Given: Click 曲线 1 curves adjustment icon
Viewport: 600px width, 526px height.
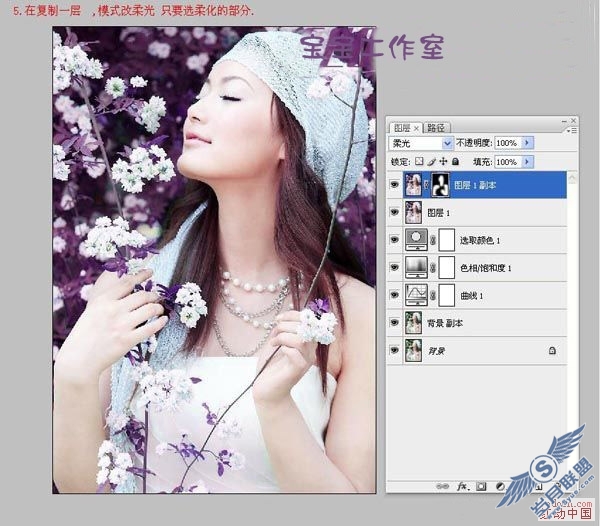Looking at the screenshot, I should pyautogui.click(x=416, y=295).
